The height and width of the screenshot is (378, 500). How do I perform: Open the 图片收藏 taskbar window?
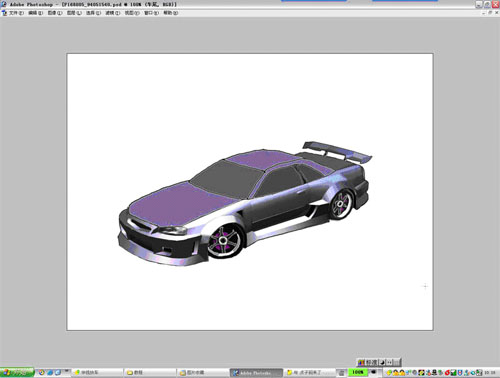click(x=203, y=373)
